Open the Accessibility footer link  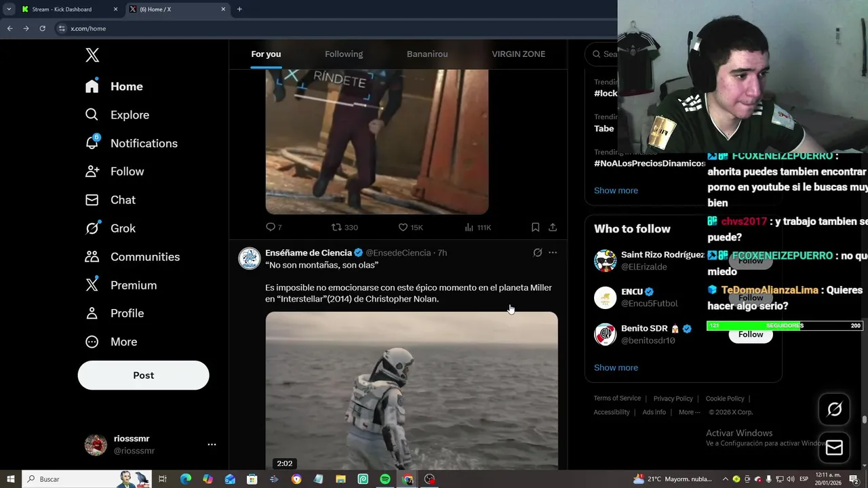612,412
